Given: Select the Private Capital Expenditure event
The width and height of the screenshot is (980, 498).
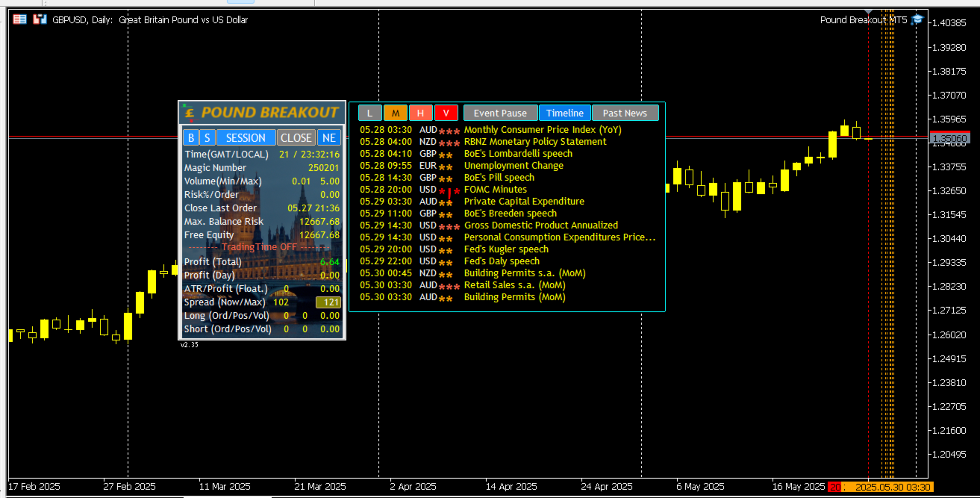Looking at the screenshot, I should pyautogui.click(x=524, y=202).
